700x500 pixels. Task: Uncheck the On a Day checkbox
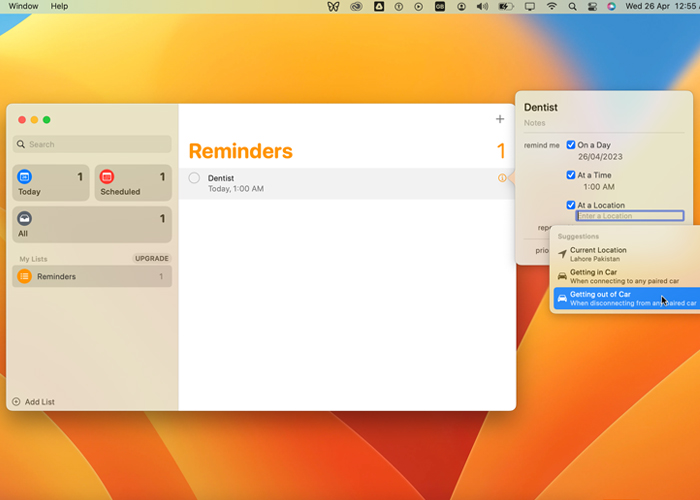571,145
